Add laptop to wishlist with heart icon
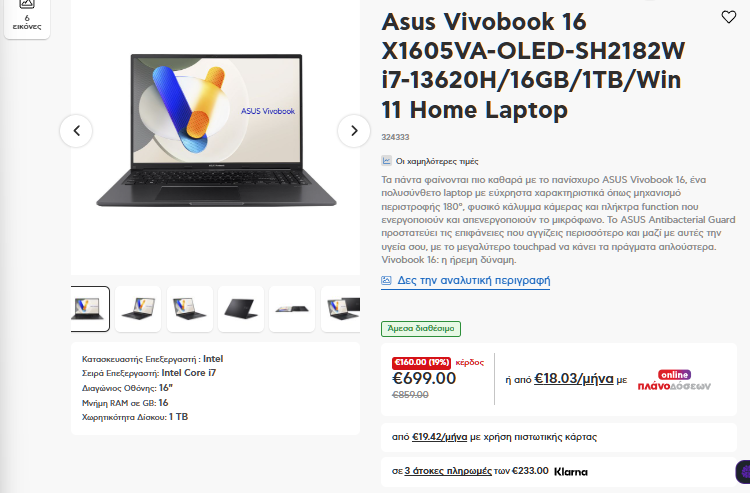 coord(728,17)
